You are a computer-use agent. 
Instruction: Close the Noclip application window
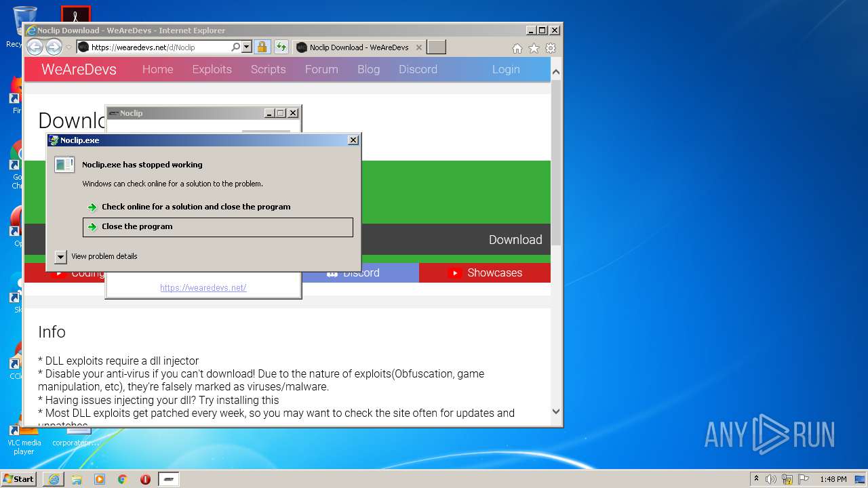(293, 113)
